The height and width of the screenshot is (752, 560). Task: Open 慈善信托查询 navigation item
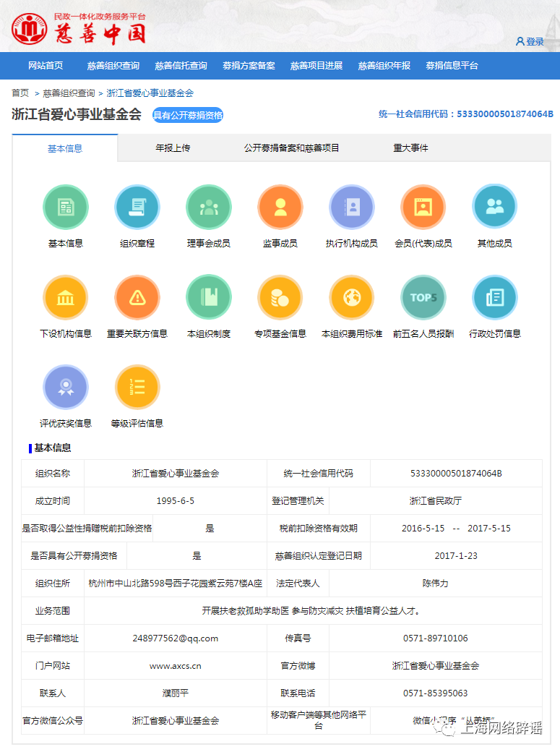pos(181,66)
